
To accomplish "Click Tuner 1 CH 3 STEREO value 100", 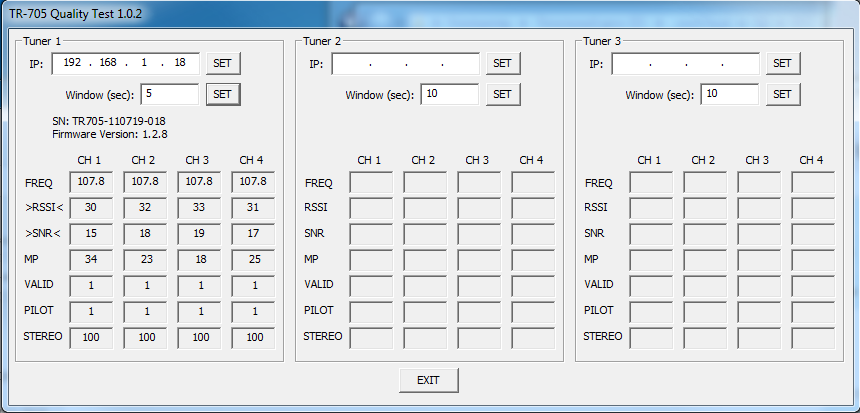I will point(199,338).
